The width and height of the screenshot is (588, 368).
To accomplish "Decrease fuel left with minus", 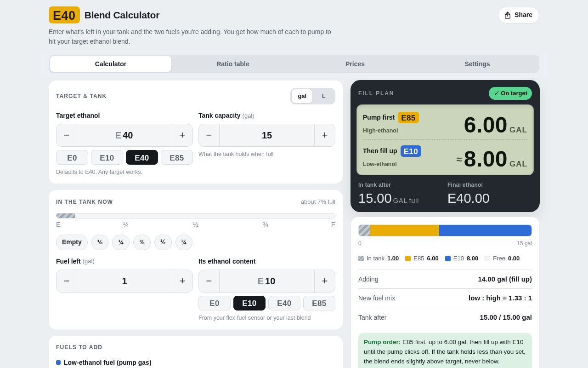I will [x=67, y=281].
